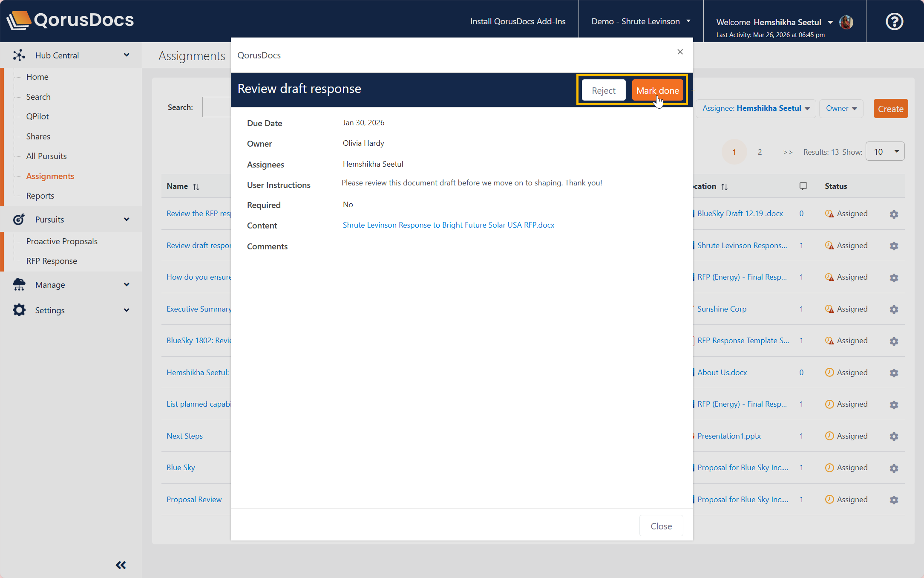Collapse sidebar with double chevron icon

(x=121, y=565)
